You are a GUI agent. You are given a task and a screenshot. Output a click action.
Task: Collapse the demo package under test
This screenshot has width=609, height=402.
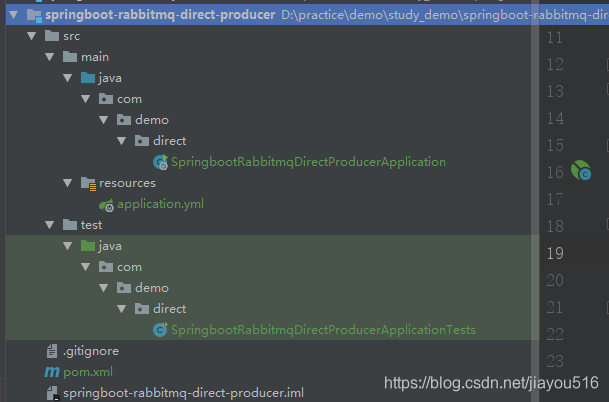[x=104, y=288]
